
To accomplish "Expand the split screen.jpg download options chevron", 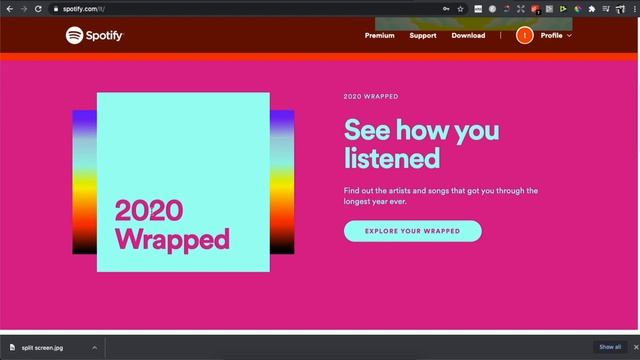I will (95, 348).
